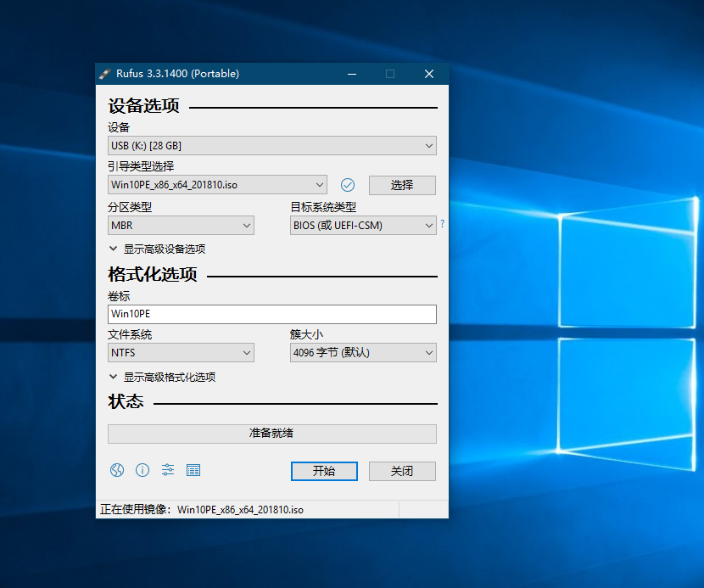Open the language selection globe icon
Image resolution: width=704 pixels, height=588 pixels.
117,470
